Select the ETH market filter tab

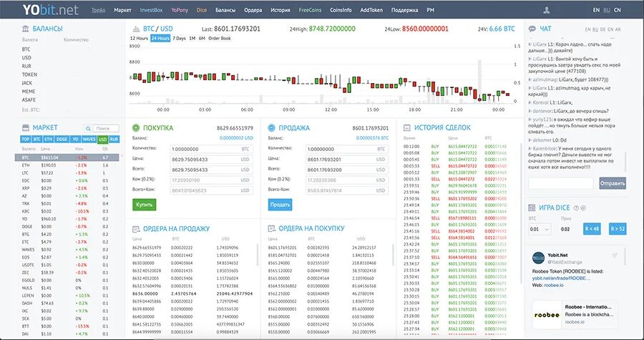[49, 139]
